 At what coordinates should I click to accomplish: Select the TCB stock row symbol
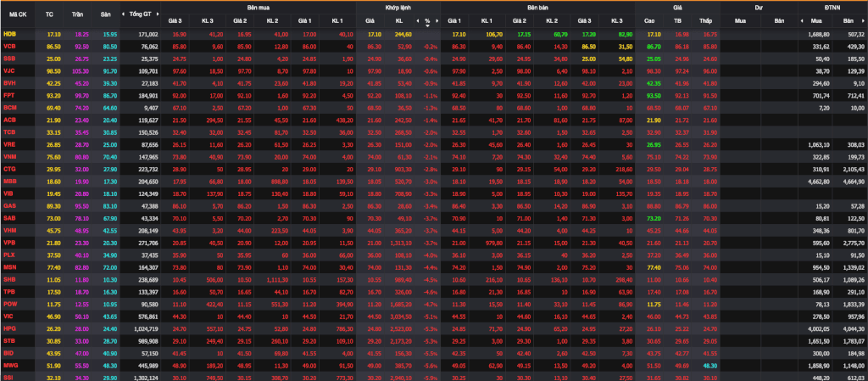pos(9,132)
